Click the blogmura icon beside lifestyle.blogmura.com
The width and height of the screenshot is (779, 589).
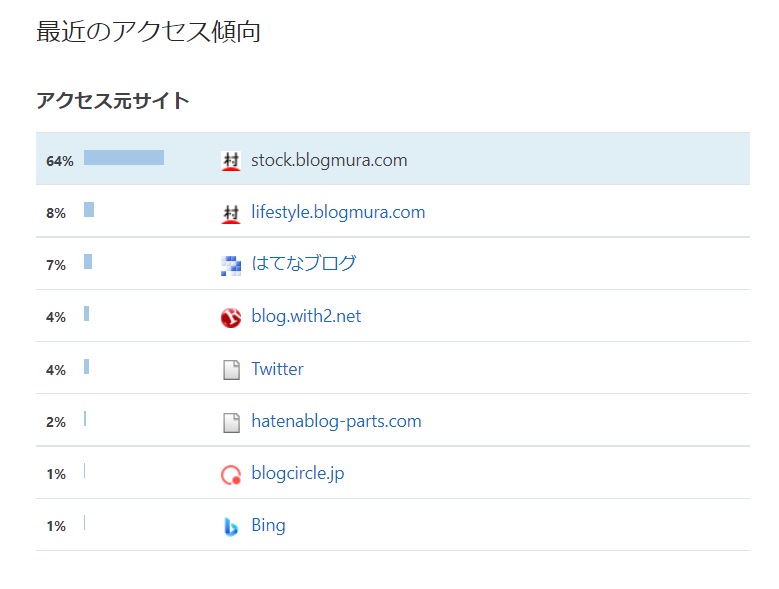pos(231,214)
